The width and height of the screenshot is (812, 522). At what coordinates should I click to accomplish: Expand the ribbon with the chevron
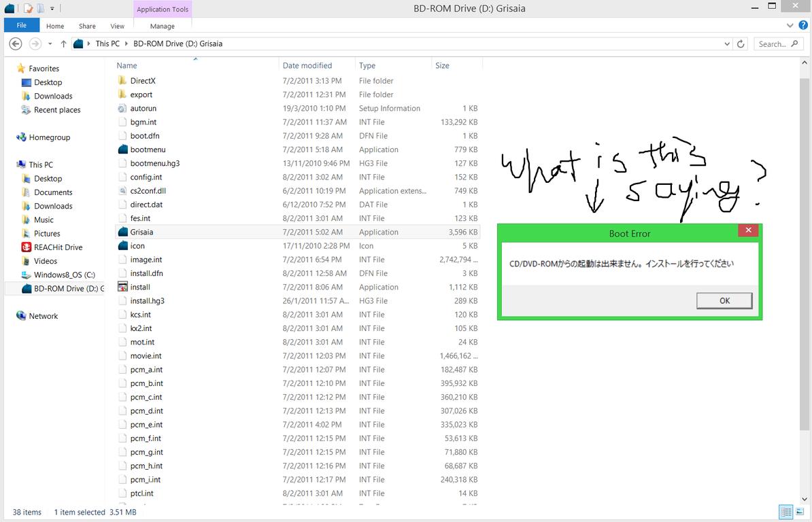click(x=790, y=26)
